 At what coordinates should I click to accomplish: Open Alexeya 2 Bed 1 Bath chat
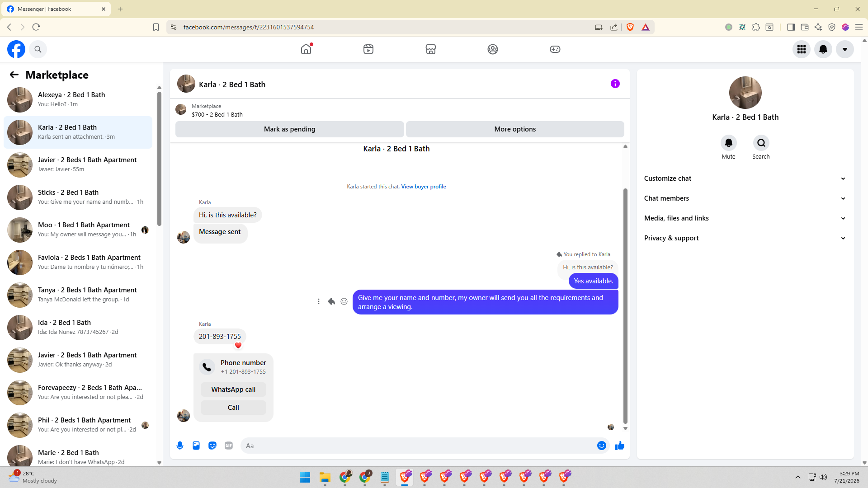pyautogui.click(x=78, y=100)
